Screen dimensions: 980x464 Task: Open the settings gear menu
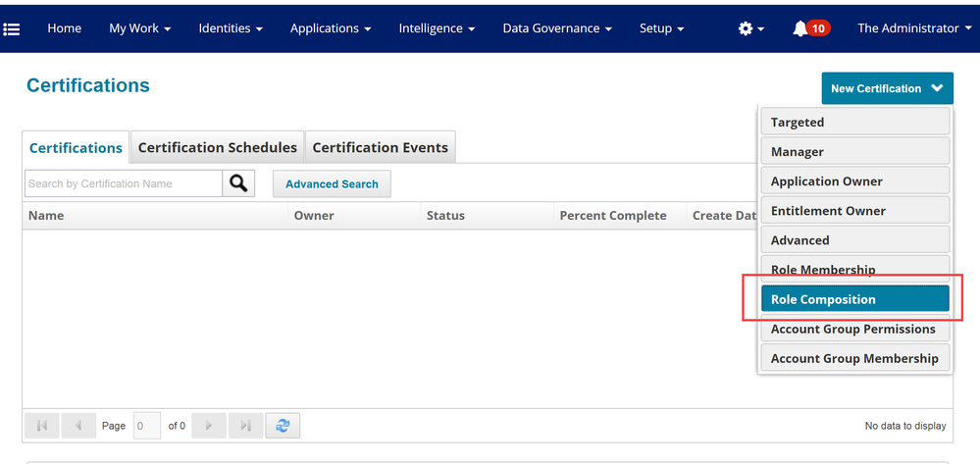[750, 28]
